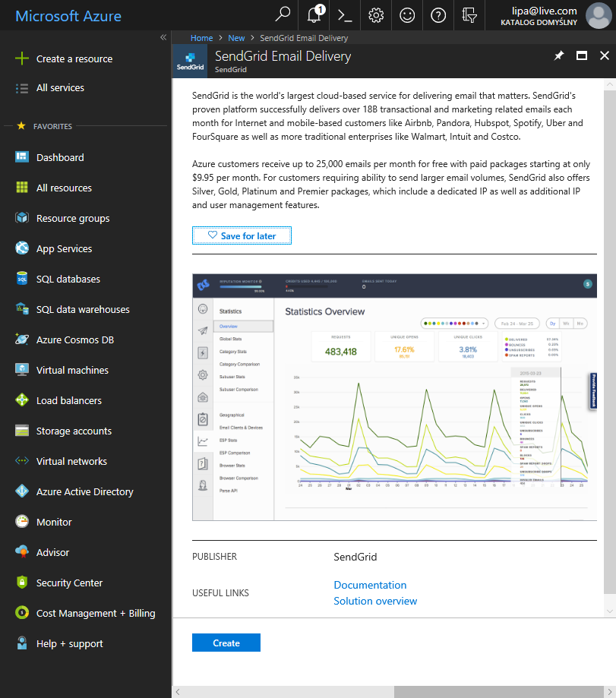616x698 pixels.
Task: Click SendGrid logo tile in blade header
Action: (x=190, y=61)
